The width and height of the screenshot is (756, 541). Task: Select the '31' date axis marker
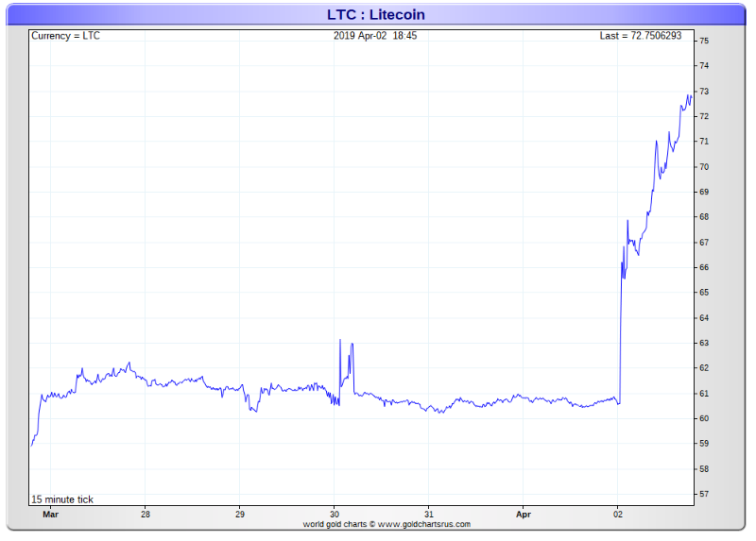[428, 516]
